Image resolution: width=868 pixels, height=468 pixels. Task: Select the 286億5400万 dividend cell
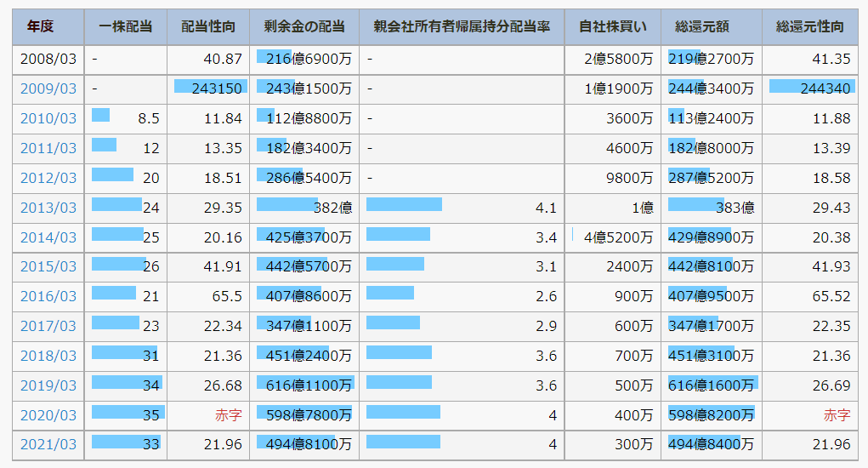coord(304,179)
